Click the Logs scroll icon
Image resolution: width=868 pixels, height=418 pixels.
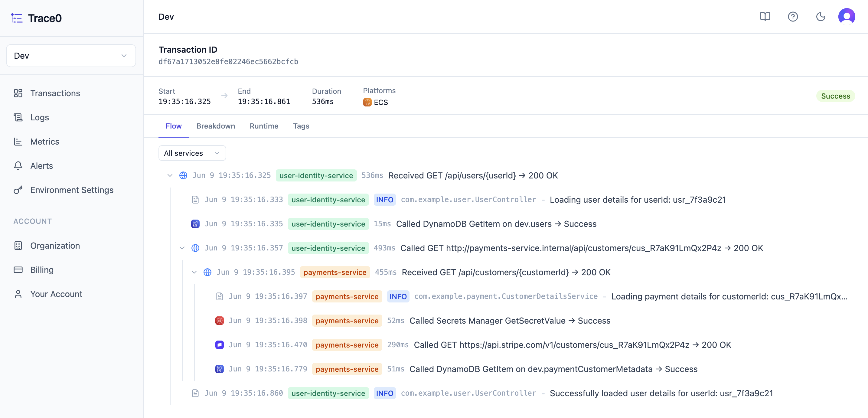coord(18,117)
